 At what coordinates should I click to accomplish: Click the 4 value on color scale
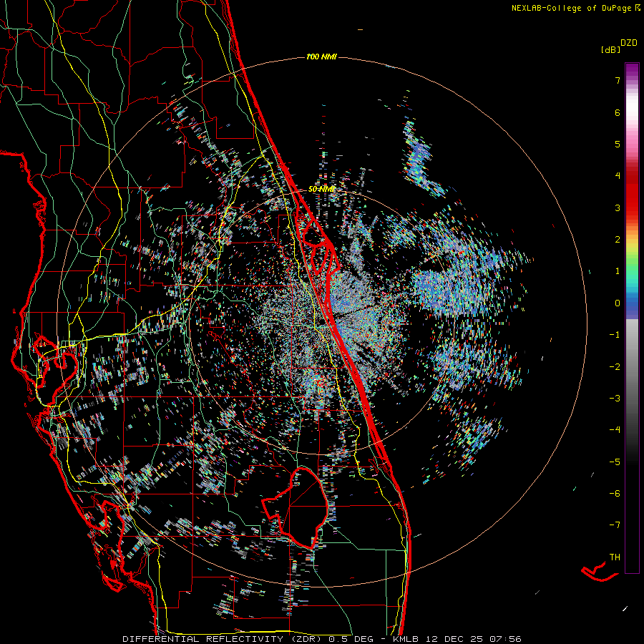[x=618, y=176]
